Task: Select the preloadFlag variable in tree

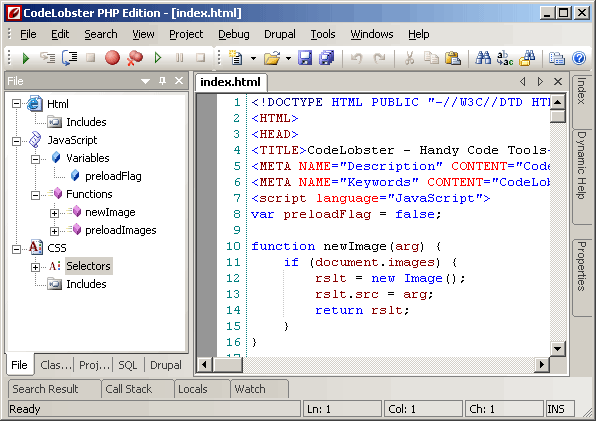Action: click(x=113, y=176)
